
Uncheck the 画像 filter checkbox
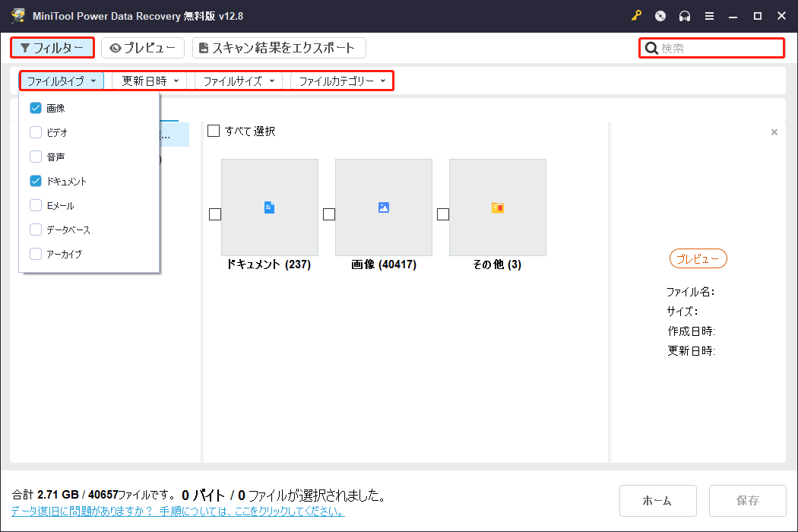pos(35,107)
